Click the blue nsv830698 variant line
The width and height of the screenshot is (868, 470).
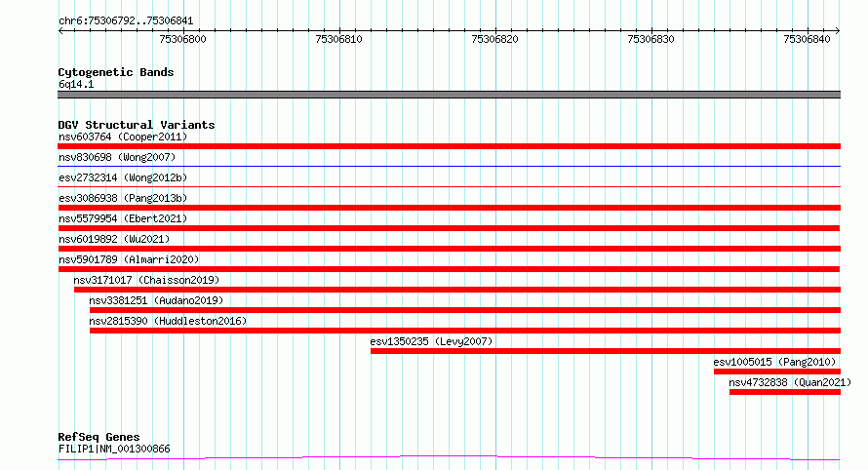[x=449, y=166]
